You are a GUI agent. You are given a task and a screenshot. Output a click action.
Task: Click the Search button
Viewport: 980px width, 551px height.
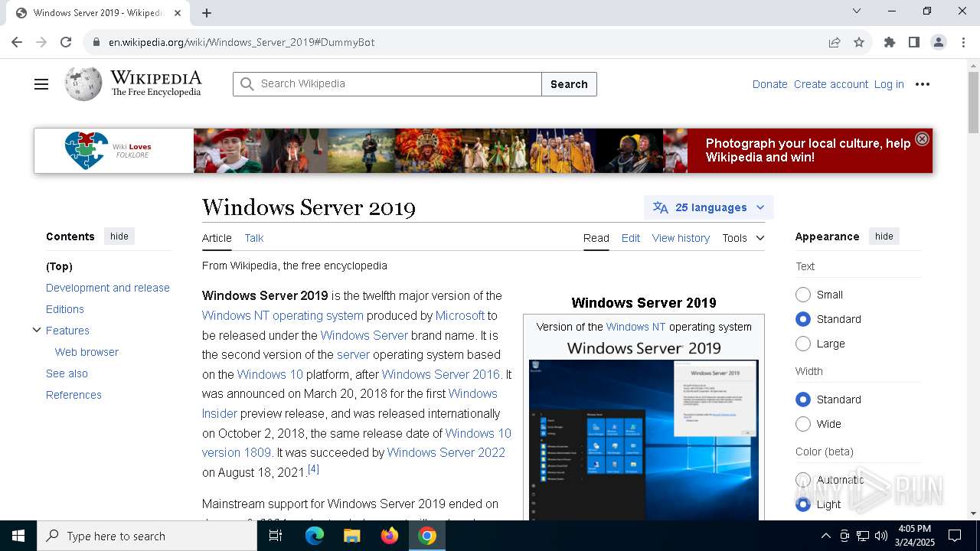coord(569,84)
